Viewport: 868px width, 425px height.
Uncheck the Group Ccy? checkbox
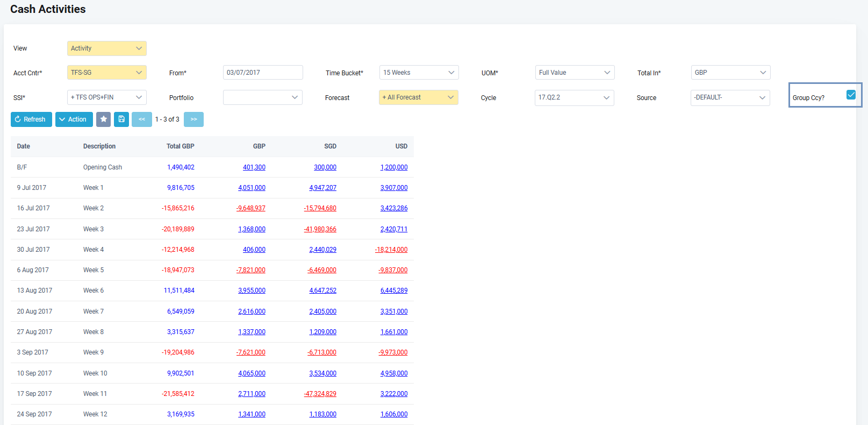coord(851,95)
